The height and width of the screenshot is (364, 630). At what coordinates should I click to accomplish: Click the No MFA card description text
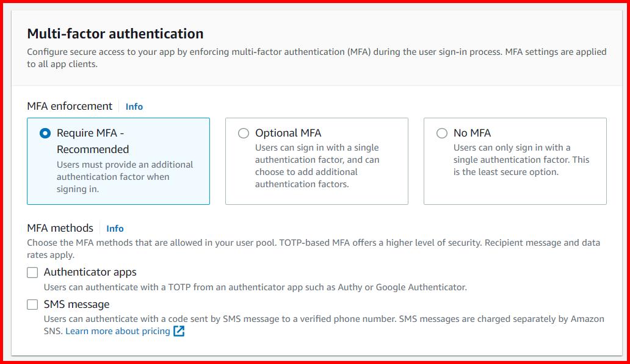pos(521,160)
